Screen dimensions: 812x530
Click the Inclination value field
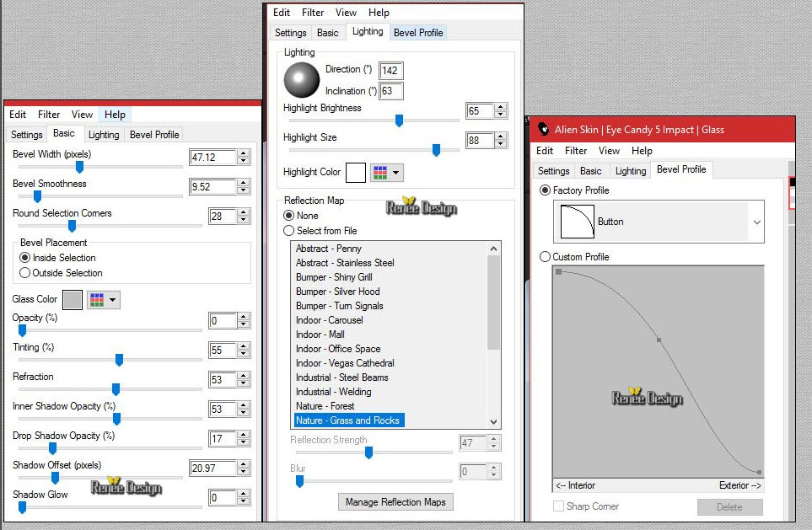click(391, 91)
